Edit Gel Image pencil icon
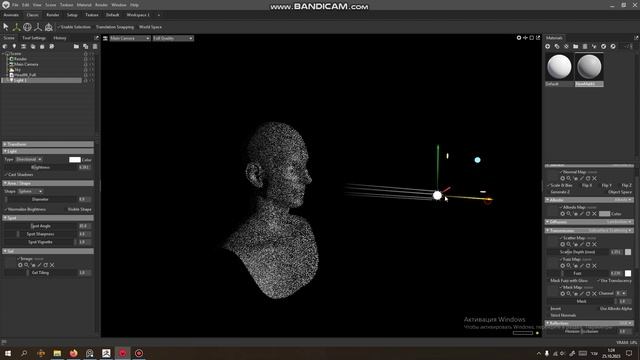 click(x=39, y=265)
